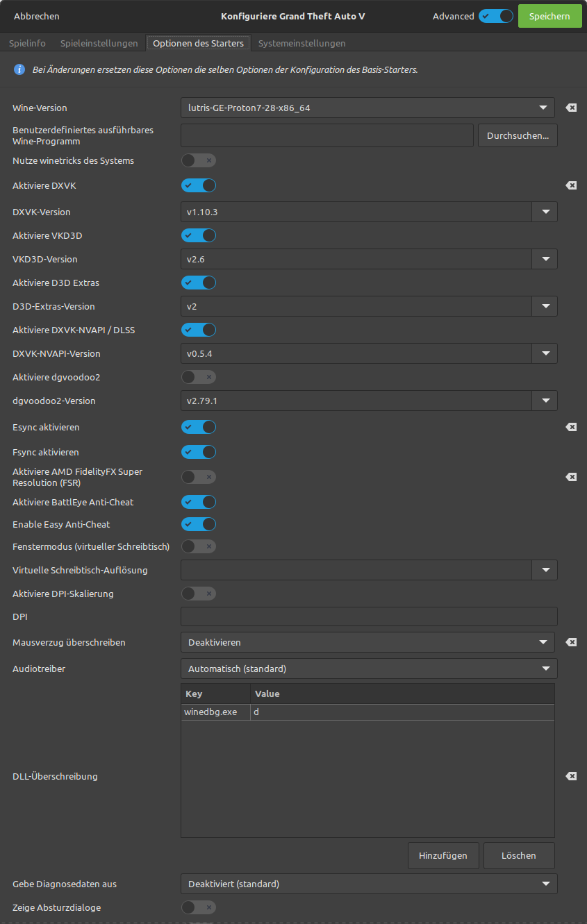
Task: Enable Zeige Absturzdialoge switch
Action: [x=199, y=907]
